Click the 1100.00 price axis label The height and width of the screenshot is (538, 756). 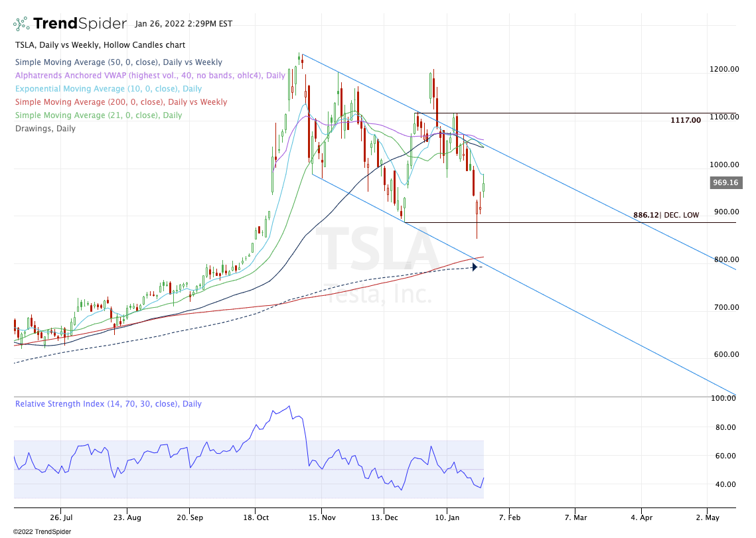tap(724, 117)
